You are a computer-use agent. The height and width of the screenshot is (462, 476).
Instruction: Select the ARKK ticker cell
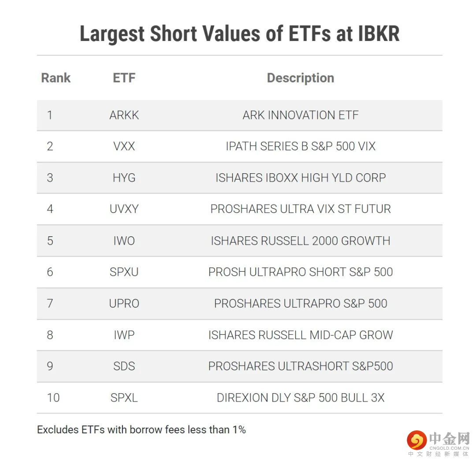tap(124, 115)
